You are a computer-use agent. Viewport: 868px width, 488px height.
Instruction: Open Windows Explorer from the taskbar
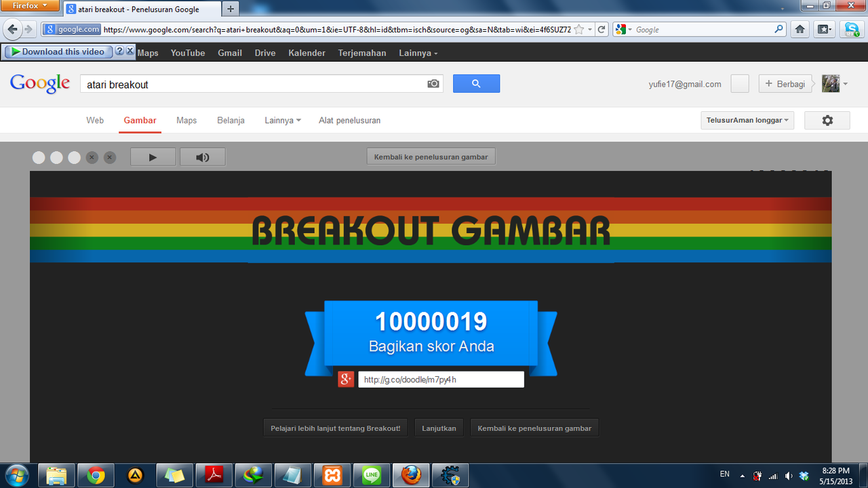point(56,475)
